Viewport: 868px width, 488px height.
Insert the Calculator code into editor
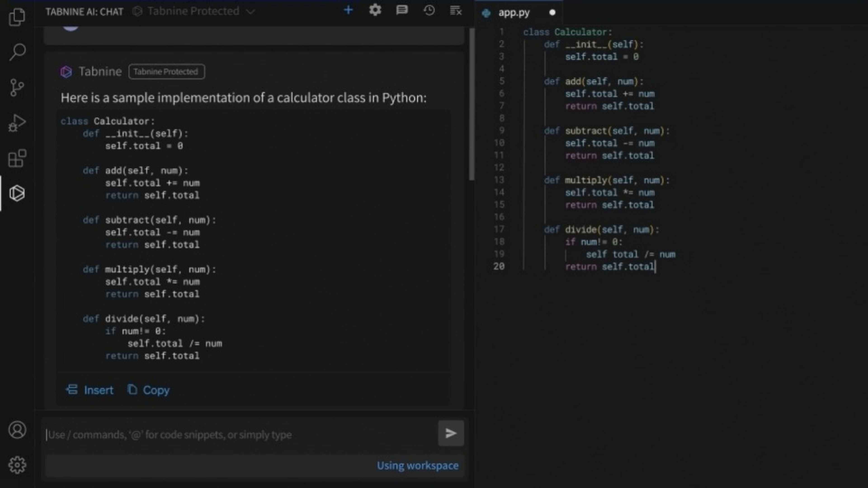[90, 390]
